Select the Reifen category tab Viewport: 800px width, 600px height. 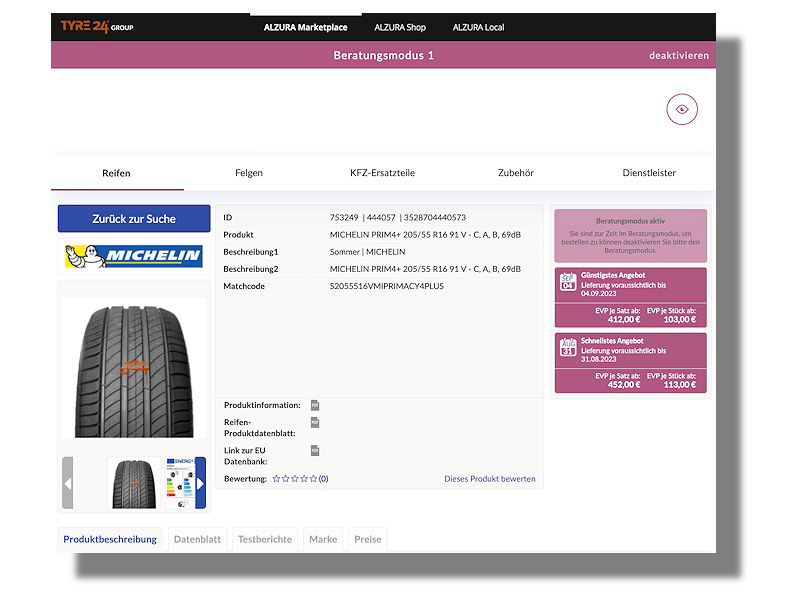(116, 173)
